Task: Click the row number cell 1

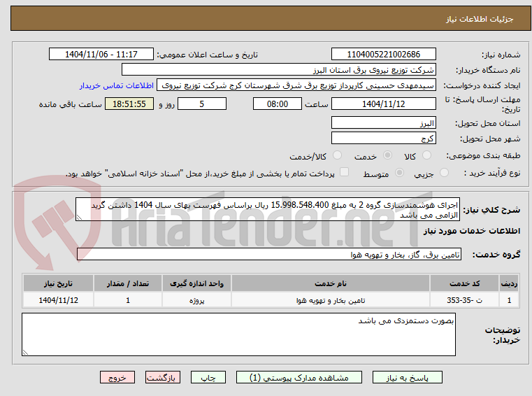Action: click(x=509, y=300)
